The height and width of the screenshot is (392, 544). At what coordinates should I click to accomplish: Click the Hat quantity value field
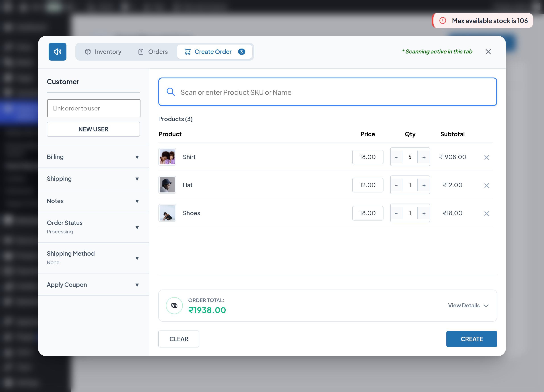[x=410, y=185]
